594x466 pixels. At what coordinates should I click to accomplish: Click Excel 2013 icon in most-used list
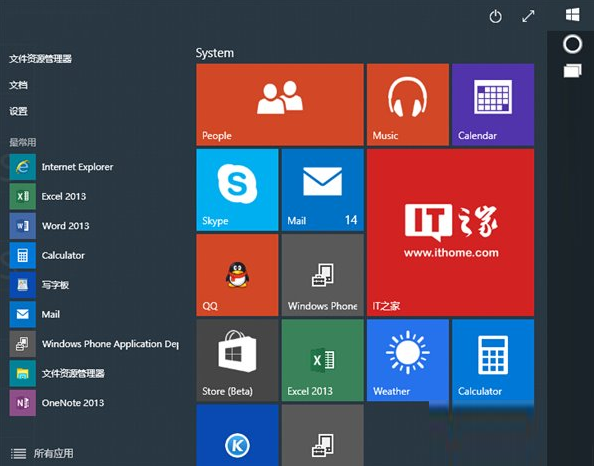click(x=23, y=196)
